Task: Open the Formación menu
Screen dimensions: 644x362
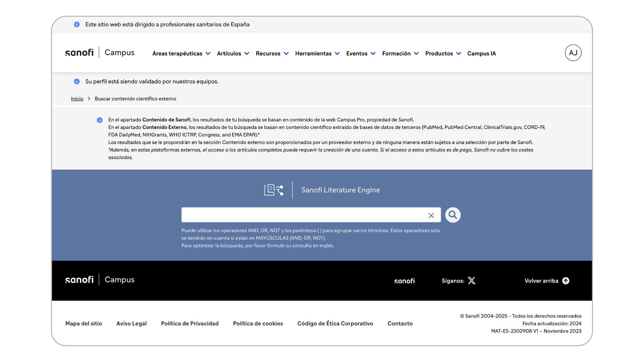Action: point(396,53)
